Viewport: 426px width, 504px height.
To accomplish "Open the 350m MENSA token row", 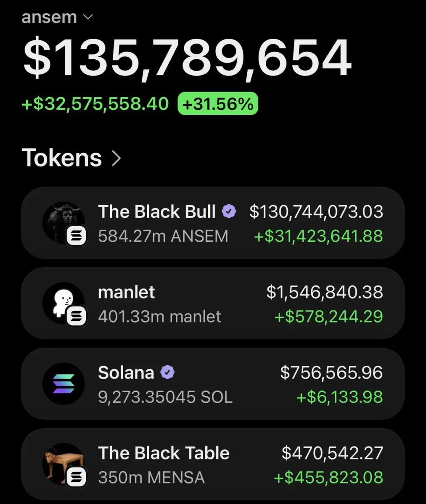I will click(x=213, y=464).
